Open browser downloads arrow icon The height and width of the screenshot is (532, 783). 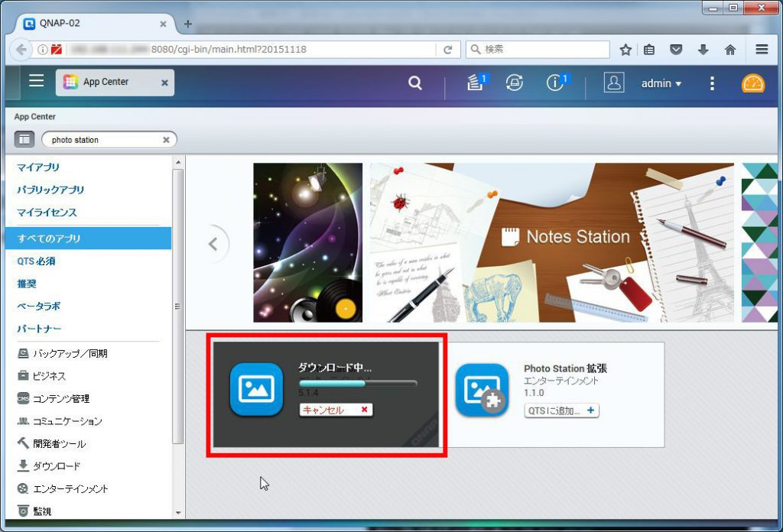(703, 50)
